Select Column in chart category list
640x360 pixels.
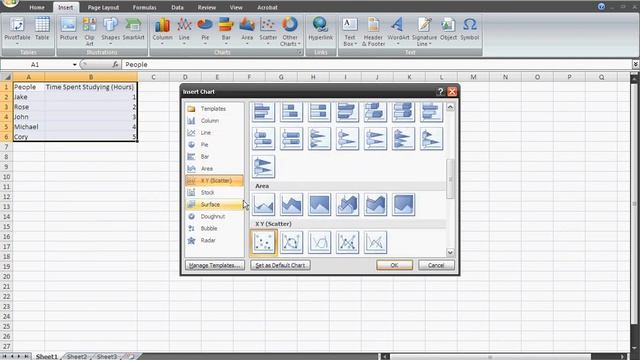(214, 120)
